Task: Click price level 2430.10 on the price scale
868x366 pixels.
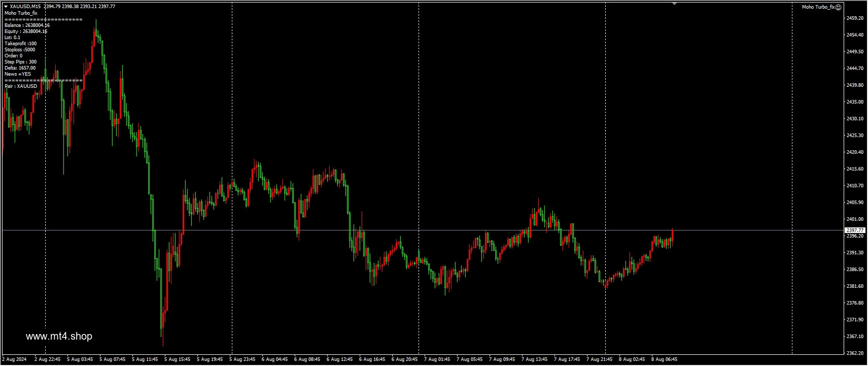Action: (855, 119)
